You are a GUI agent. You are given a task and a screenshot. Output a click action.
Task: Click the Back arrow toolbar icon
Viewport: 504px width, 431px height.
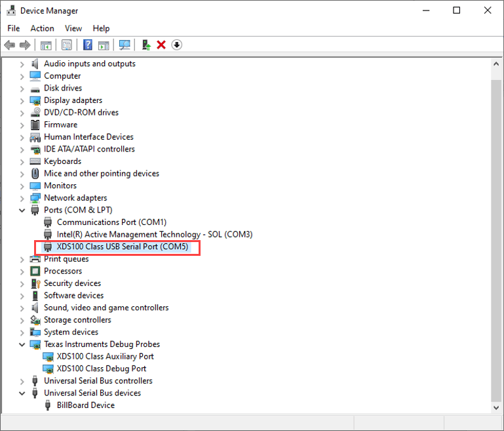[10, 45]
